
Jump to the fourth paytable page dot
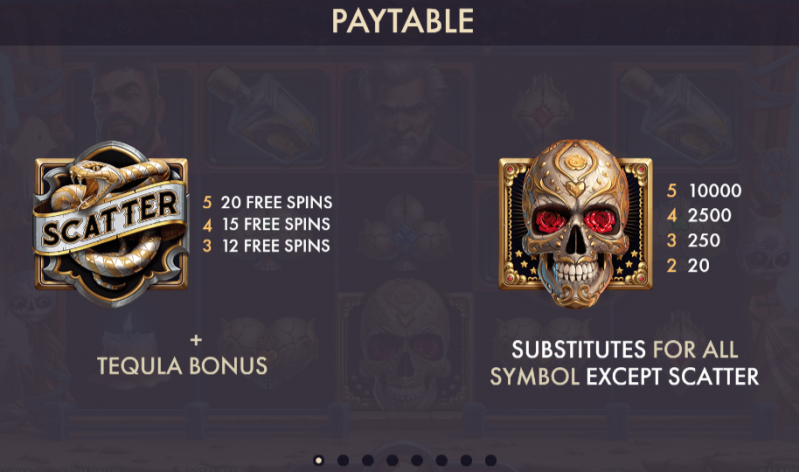click(392, 460)
